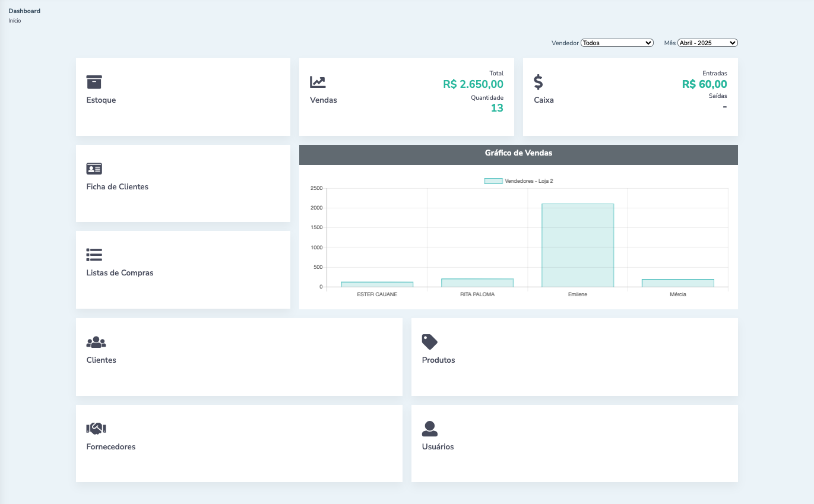Click the Produtos tag icon

pyautogui.click(x=429, y=341)
